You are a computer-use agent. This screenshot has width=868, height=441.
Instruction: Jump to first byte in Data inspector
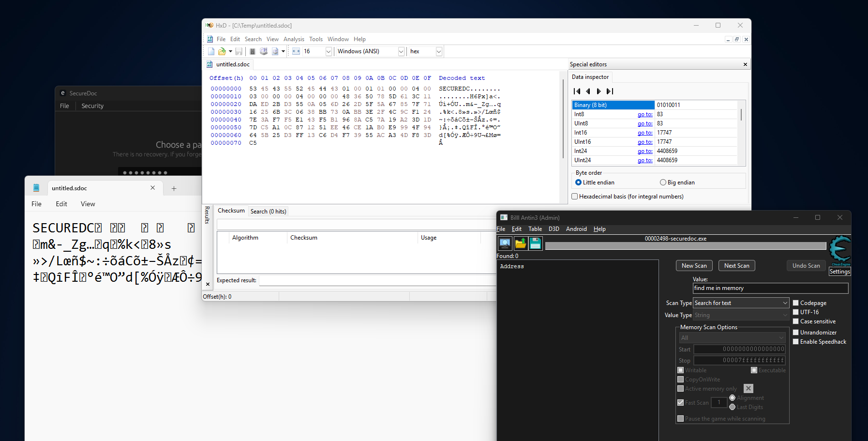pyautogui.click(x=577, y=91)
